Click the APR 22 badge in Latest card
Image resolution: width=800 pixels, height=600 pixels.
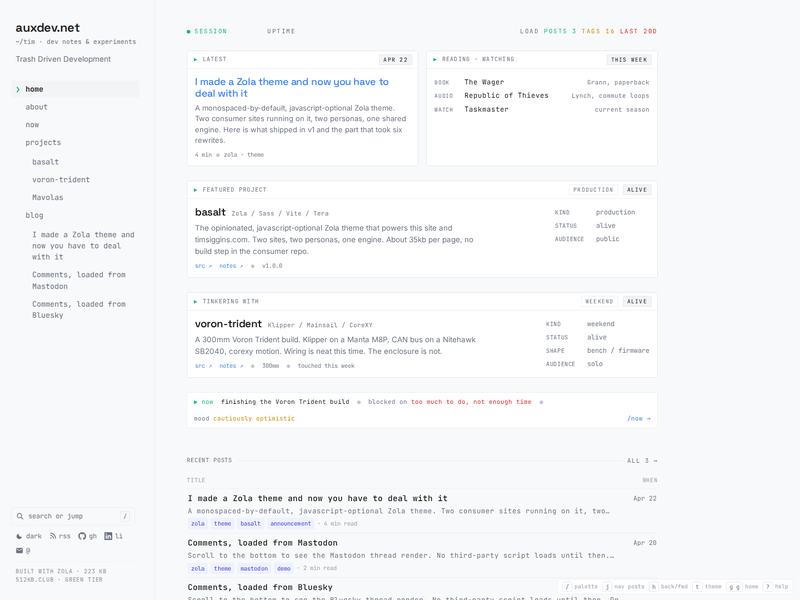(395, 60)
